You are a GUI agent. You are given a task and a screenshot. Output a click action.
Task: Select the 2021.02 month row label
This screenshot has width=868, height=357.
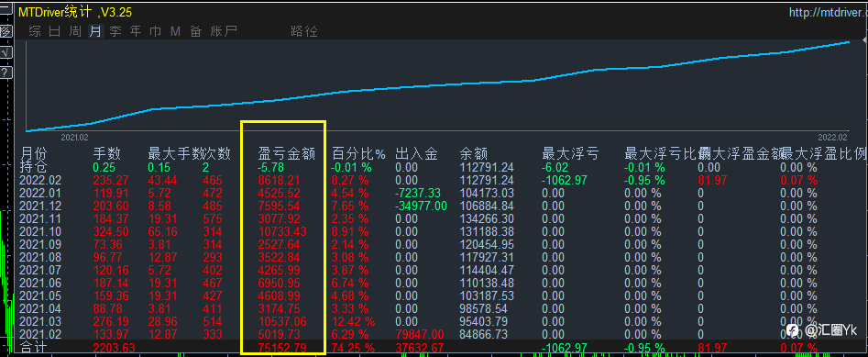pyautogui.click(x=39, y=334)
